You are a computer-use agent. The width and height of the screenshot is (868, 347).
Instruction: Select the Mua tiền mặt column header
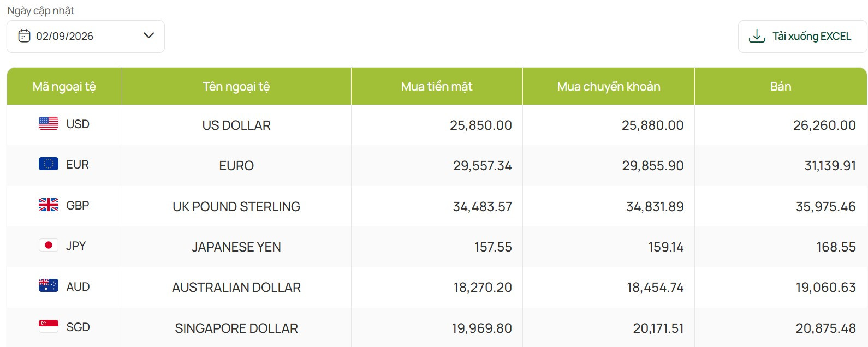point(437,86)
